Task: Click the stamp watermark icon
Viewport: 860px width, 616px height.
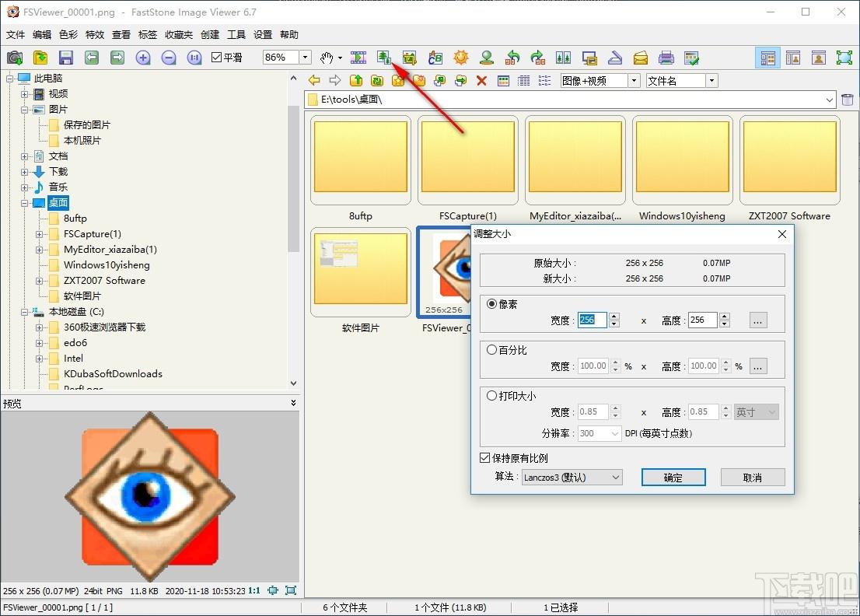Action: coord(487,58)
